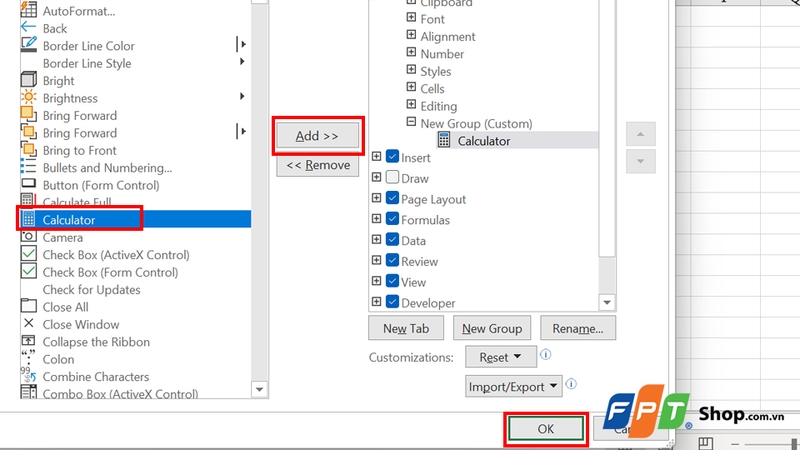The image size is (800, 450).
Task: Uncheck the Insert tab checkbox
Action: tap(392, 156)
